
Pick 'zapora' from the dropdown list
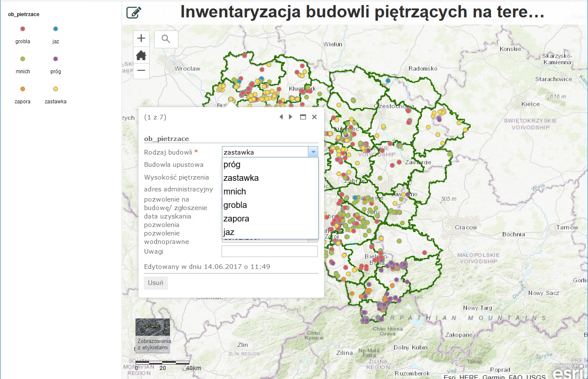coord(270,219)
